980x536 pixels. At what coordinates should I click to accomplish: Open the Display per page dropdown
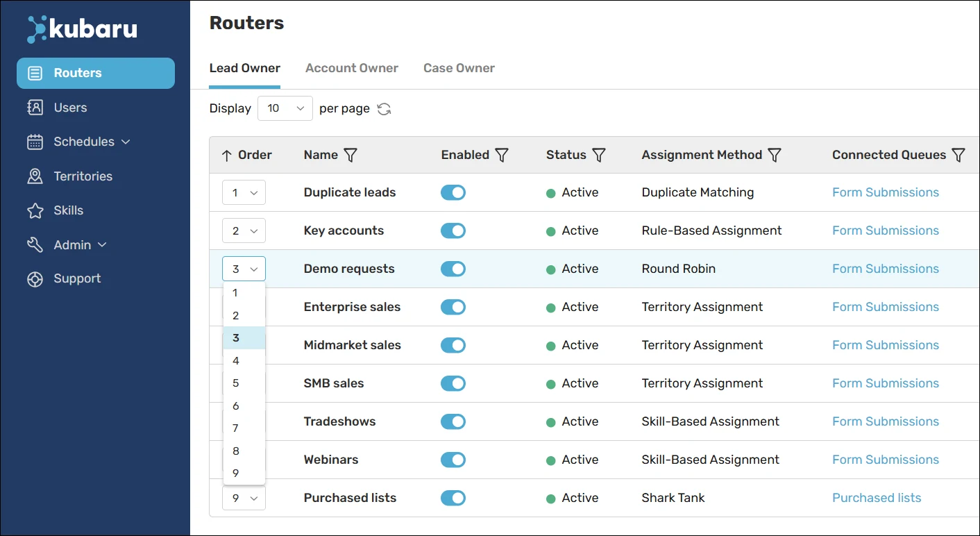(x=285, y=108)
